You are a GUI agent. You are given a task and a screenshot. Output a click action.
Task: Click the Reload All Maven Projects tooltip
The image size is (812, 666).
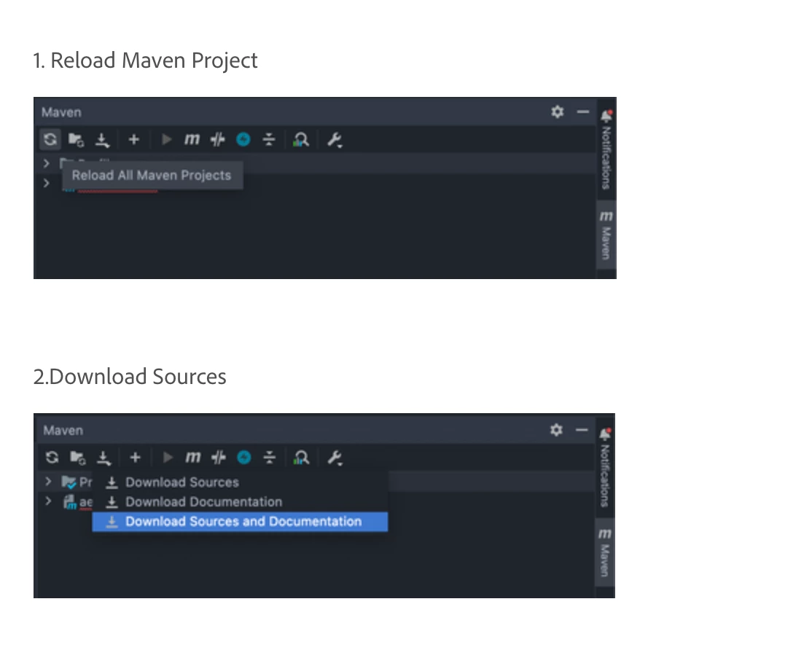pyautogui.click(x=152, y=176)
